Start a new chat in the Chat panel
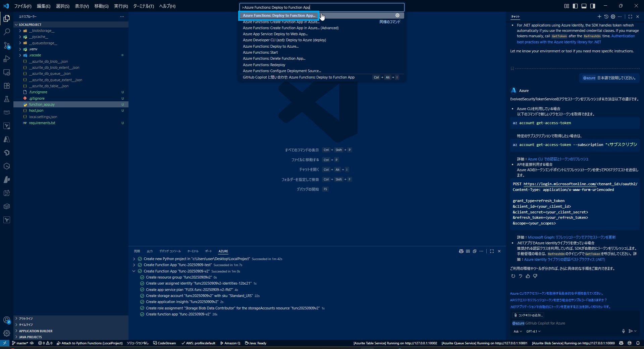Image resolution: width=644 pixels, height=349 pixels. pyautogui.click(x=599, y=16)
